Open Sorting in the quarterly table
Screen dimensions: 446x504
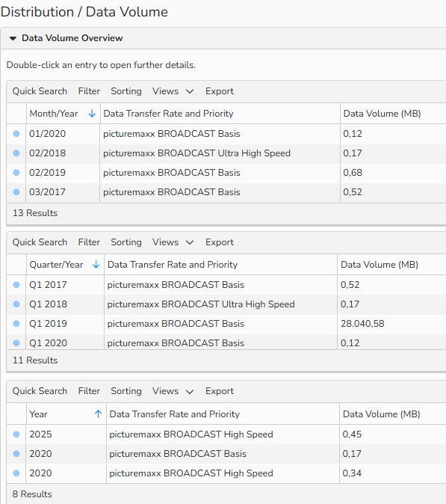[126, 242]
